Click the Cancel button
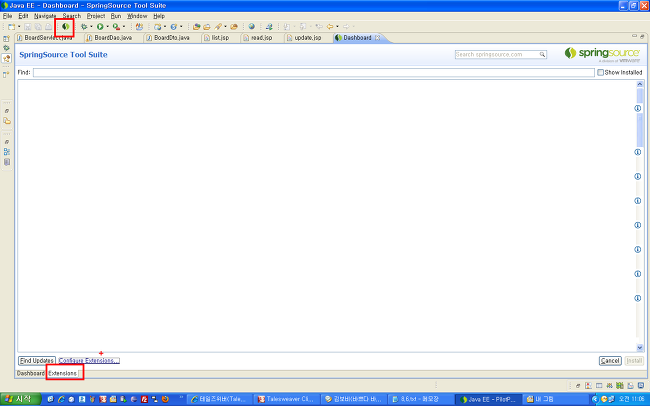 tap(610, 361)
